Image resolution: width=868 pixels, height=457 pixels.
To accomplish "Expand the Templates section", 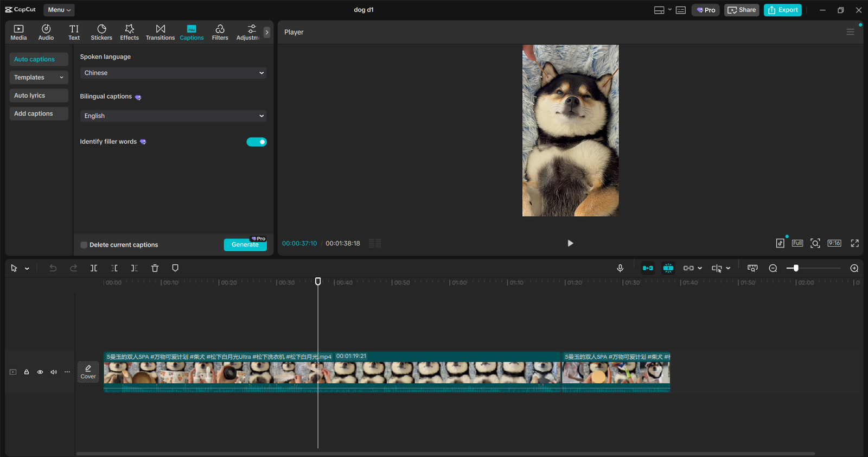I will (x=39, y=78).
